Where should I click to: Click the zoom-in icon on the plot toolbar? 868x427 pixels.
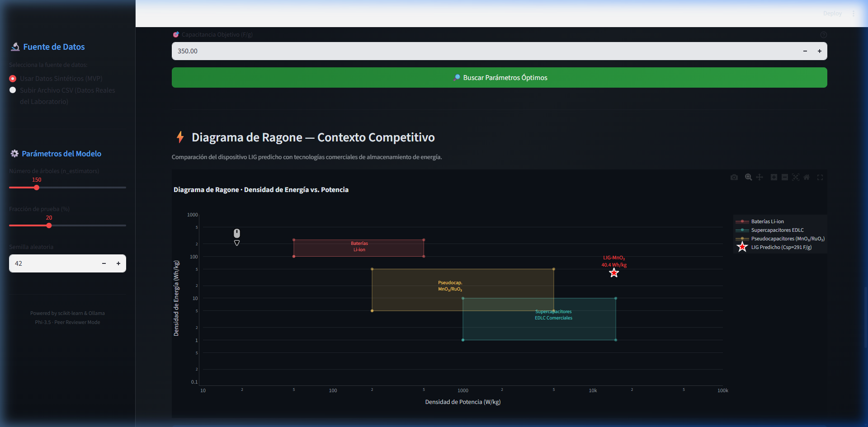click(774, 177)
